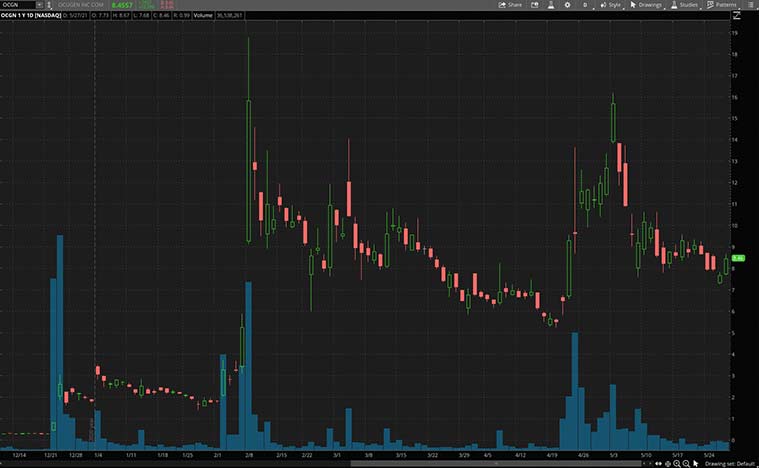Expand the OCGN symbol dropdown arrow
Image resolution: width=759 pixels, height=468 pixels.
[39, 5]
